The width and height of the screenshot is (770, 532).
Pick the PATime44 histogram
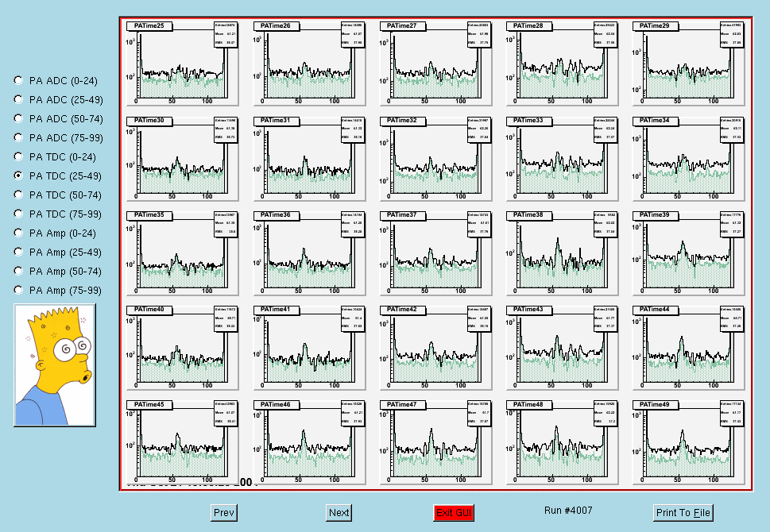pyautogui.click(x=688, y=348)
